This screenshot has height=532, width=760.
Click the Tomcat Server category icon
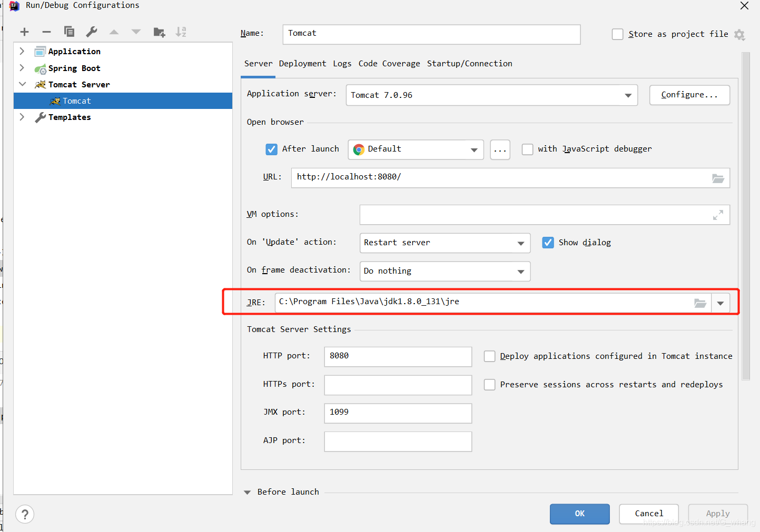[40, 85]
